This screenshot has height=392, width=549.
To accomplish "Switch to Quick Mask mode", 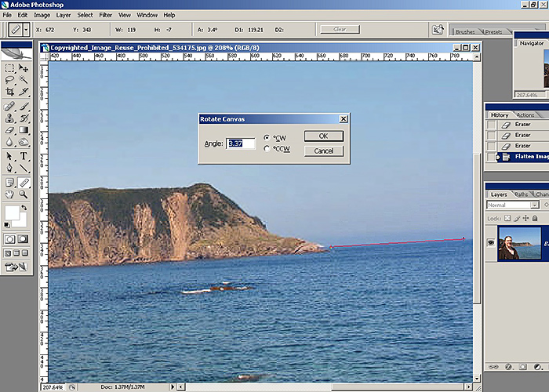I will click(x=23, y=239).
